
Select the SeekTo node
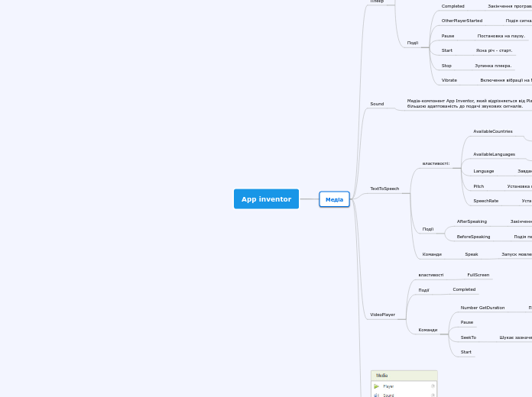click(x=469, y=337)
